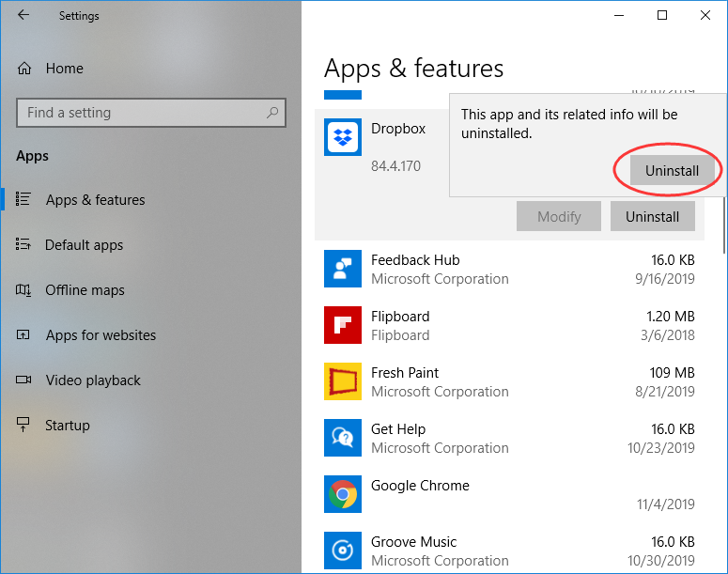
Task: Select the Apps for websites sidebar icon
Action: point(23,334)
